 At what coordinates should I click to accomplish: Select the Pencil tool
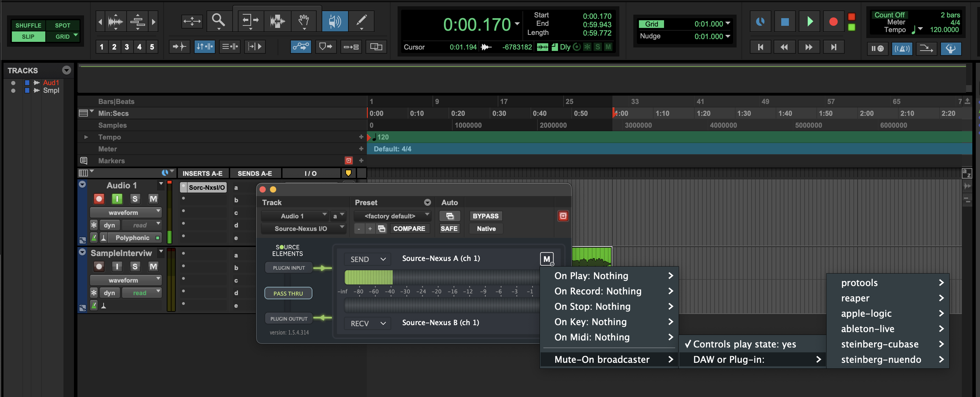[361, 21]
